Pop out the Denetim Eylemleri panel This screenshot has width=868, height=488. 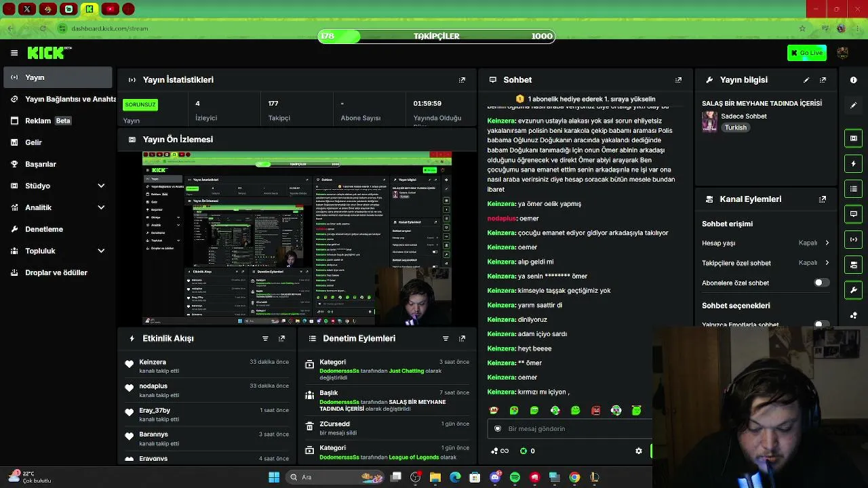[x=462, y=338]
